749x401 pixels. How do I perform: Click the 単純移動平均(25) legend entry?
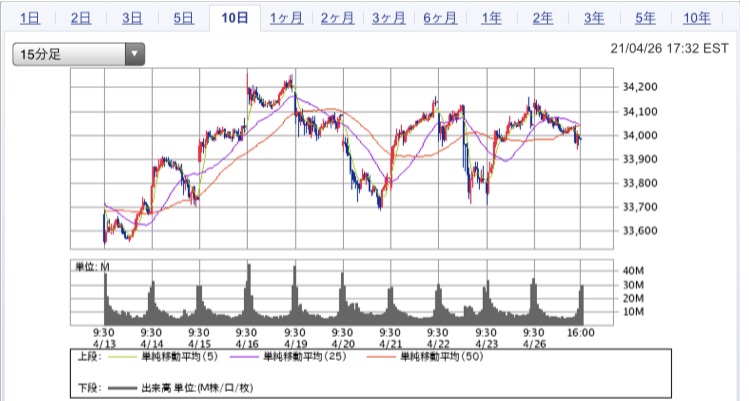(x=305, y=357)
